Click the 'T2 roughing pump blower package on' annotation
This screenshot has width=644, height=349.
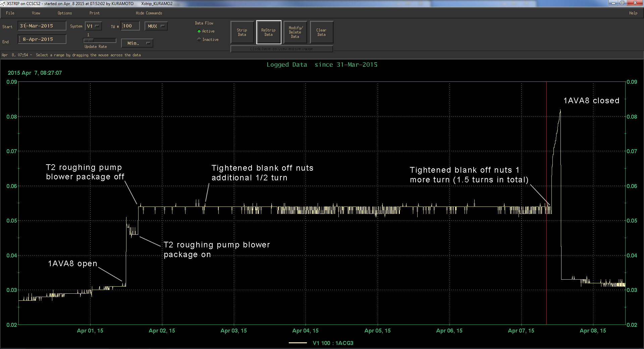[x=217, y=249]
